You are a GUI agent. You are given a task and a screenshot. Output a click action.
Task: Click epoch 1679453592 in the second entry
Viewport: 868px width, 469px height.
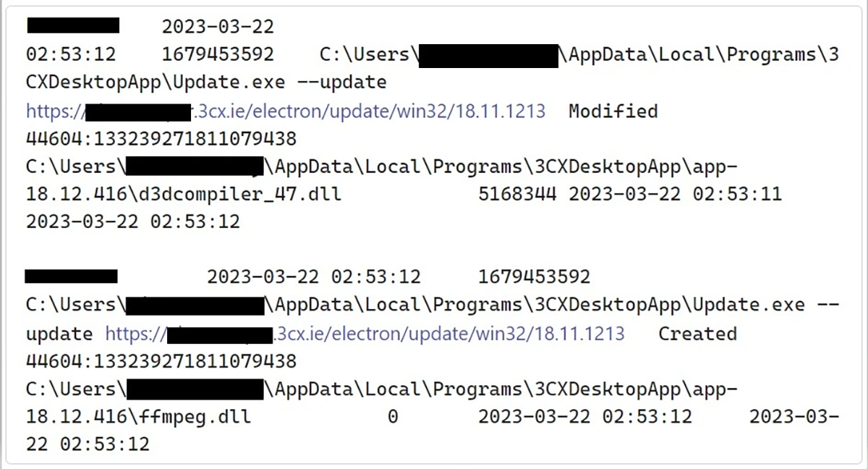tap(534, 276)
